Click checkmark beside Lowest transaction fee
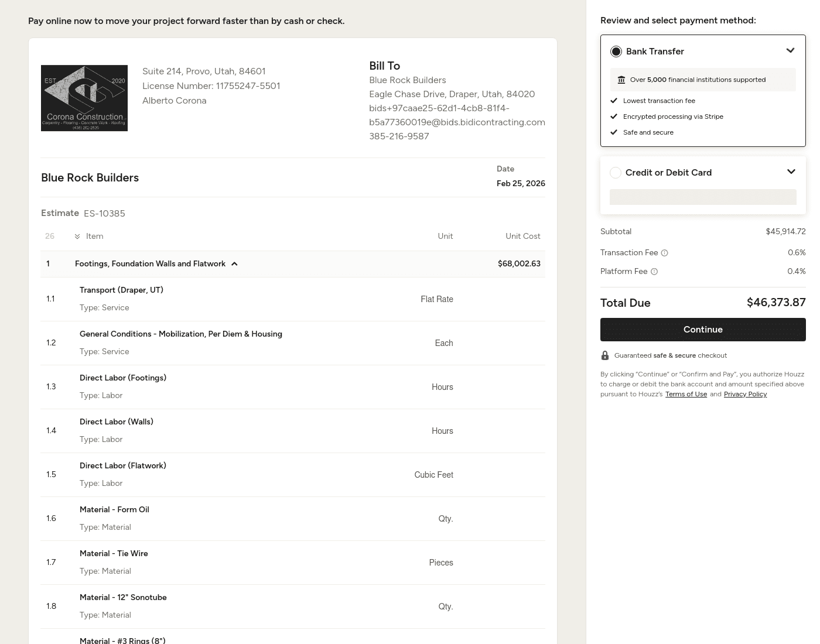Viewport: 820px width, 644px height. [614, 101]
